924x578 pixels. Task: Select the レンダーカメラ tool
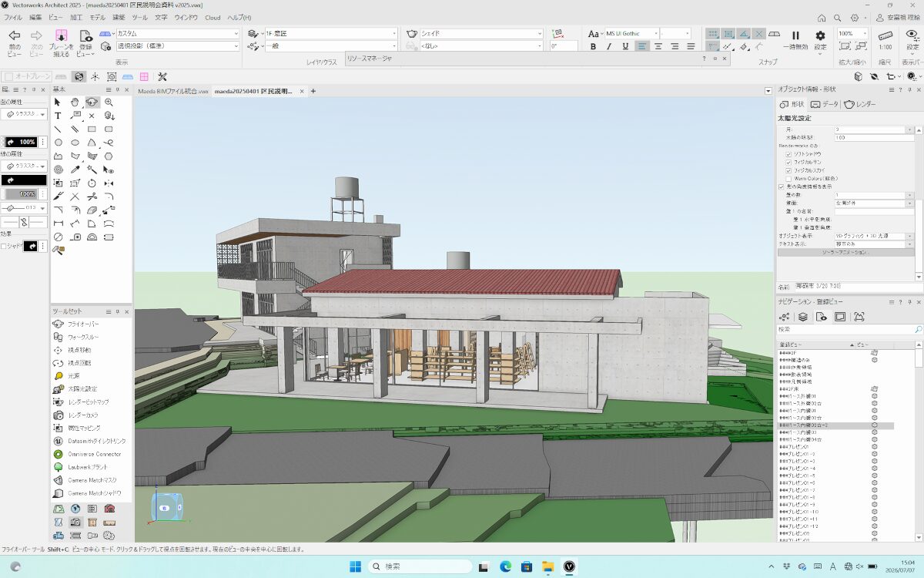[84, 415]
